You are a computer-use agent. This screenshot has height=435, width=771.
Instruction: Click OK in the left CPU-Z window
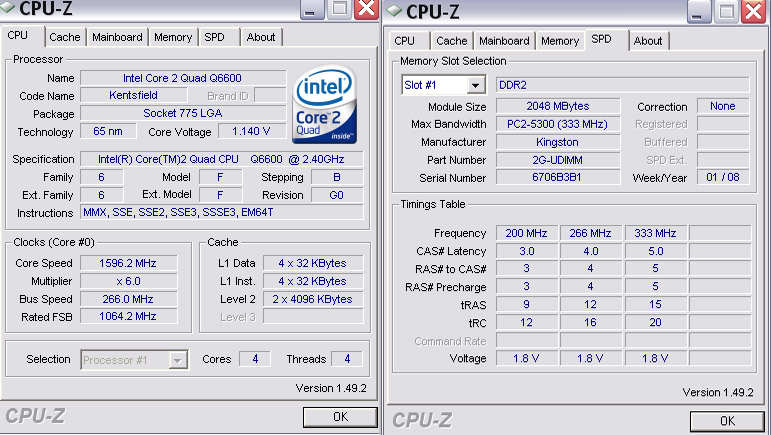[x=340, y=417]
